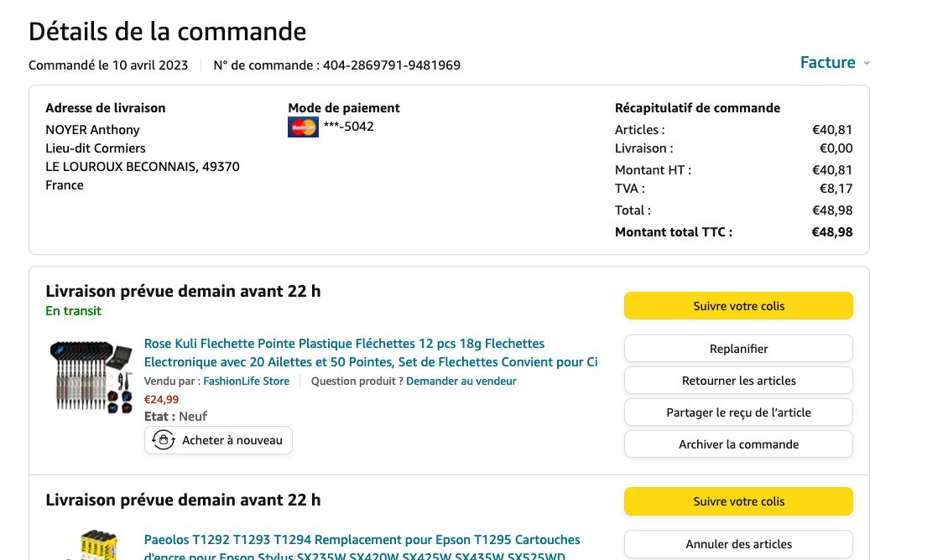Open the Facture invoice menu
Screen dimensions: 948x560
point(827,63)
